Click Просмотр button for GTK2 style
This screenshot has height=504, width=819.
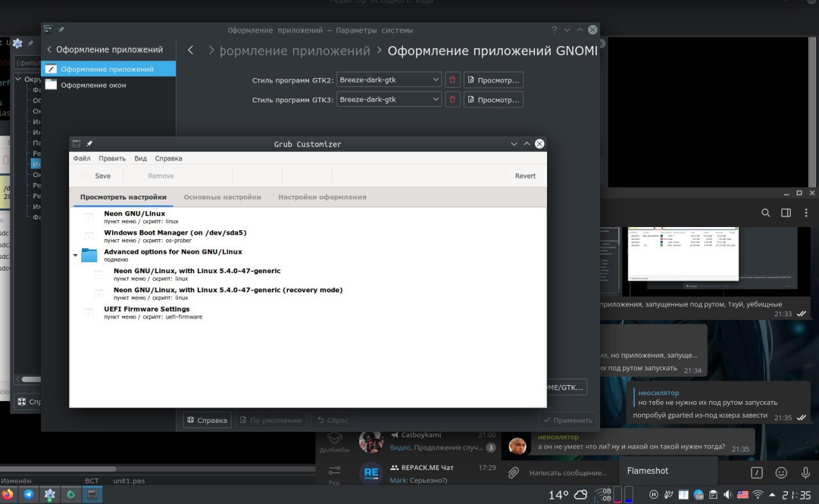(493, 80)
